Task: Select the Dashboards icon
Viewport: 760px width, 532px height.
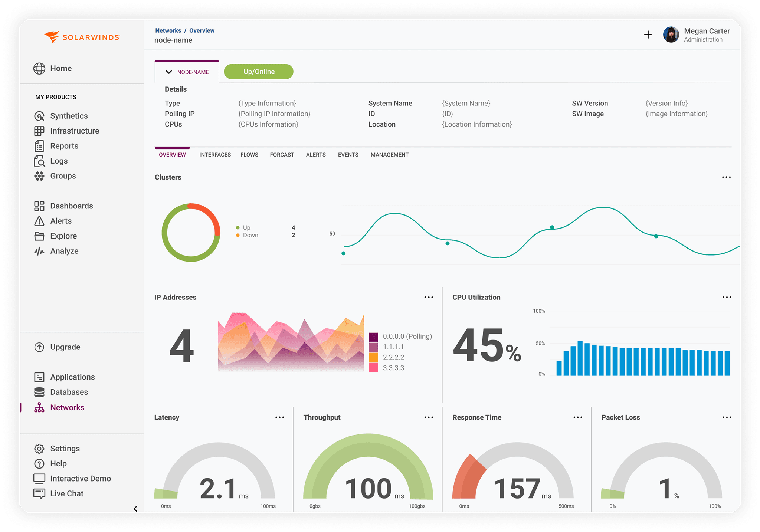Action: pos(39,206)
